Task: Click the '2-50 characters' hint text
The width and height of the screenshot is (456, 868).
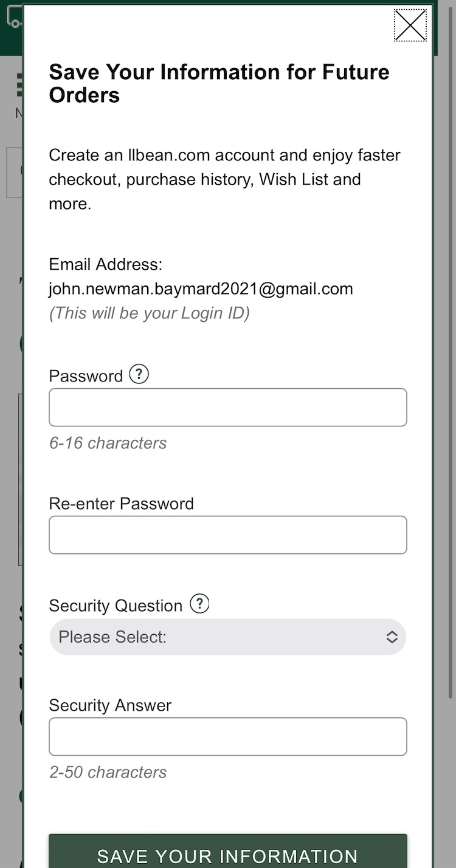Action: [x=108, y=772]
